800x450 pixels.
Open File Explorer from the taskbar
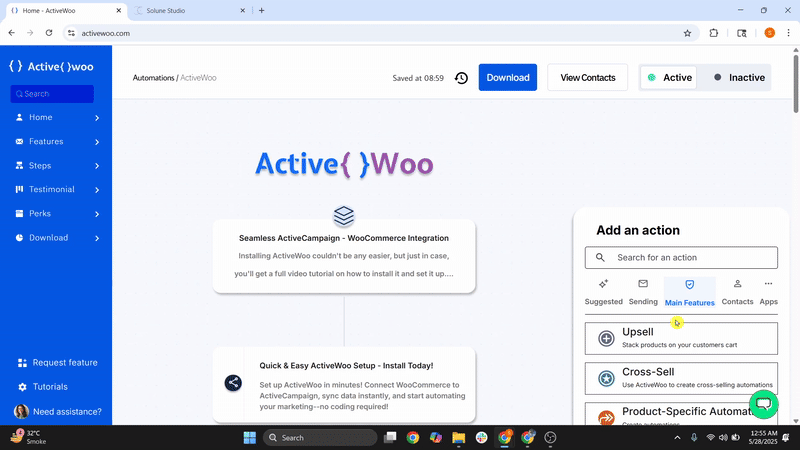click(459, 438)
